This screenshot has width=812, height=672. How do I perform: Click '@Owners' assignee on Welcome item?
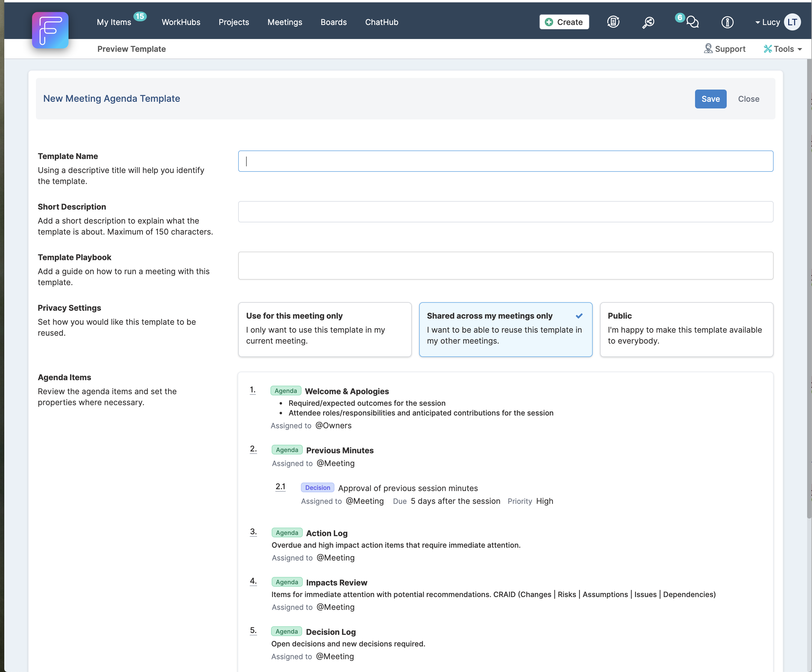click(x=333, y=426)
